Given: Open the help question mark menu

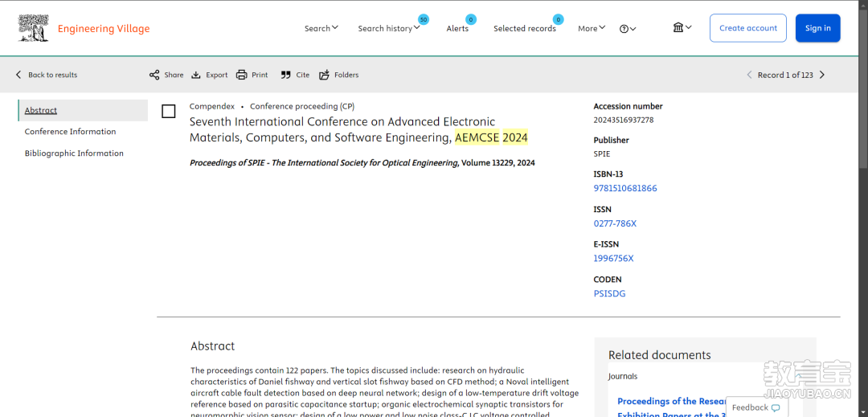Looking at the screenshot, I should [x=628, y=29].
